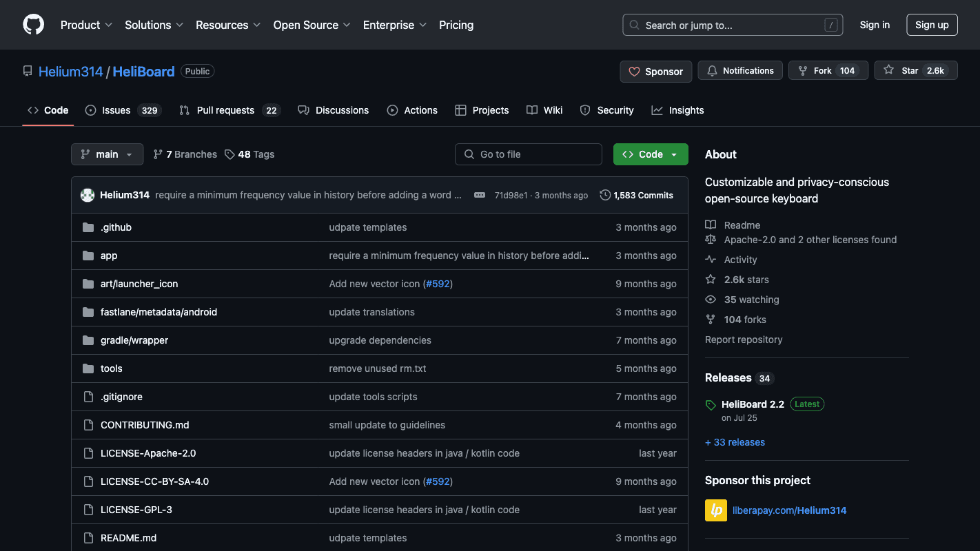Open the Discussions tab
This screenshot has width=980, height=551.
pos(334,110)
